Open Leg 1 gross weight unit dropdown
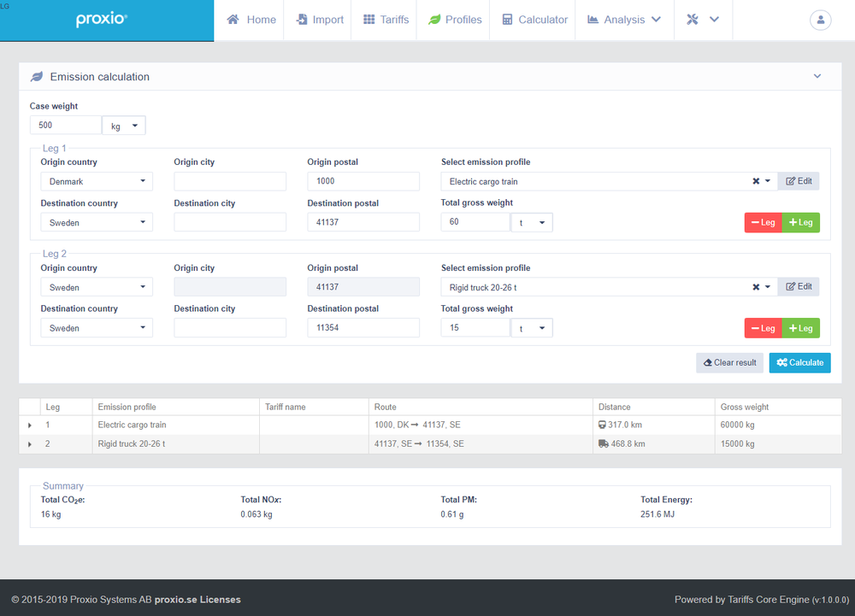Viewport: 855px width, 616px height. coord(532,222)
